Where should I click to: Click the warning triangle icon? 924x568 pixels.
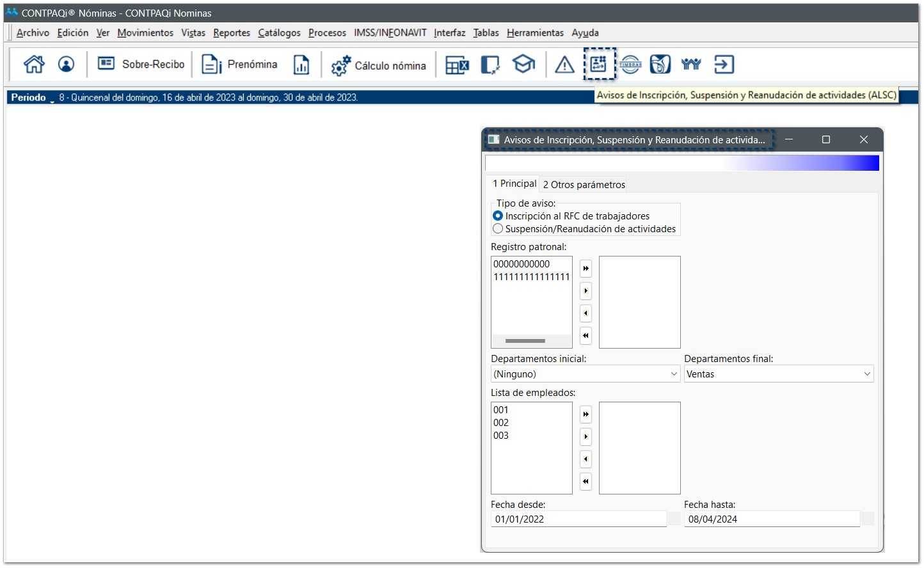point(564,65)
